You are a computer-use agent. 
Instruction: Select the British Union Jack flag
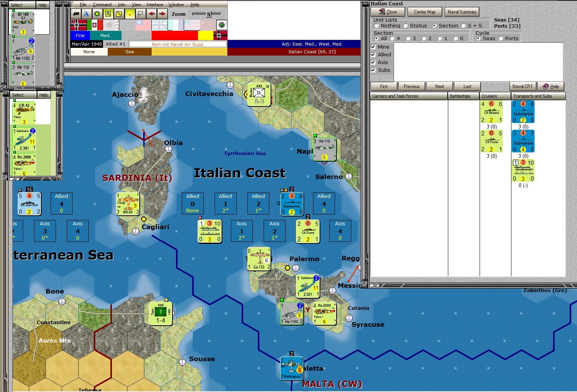(159, 25)
